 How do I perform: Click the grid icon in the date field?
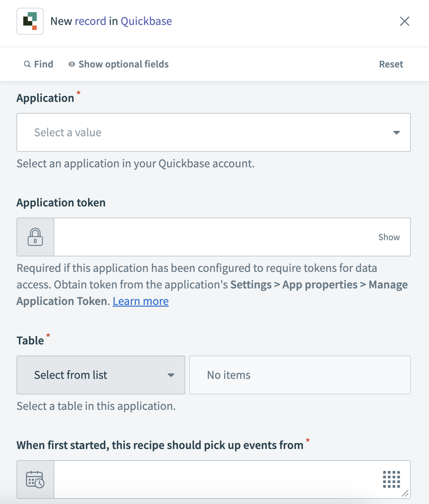point(391,479)
